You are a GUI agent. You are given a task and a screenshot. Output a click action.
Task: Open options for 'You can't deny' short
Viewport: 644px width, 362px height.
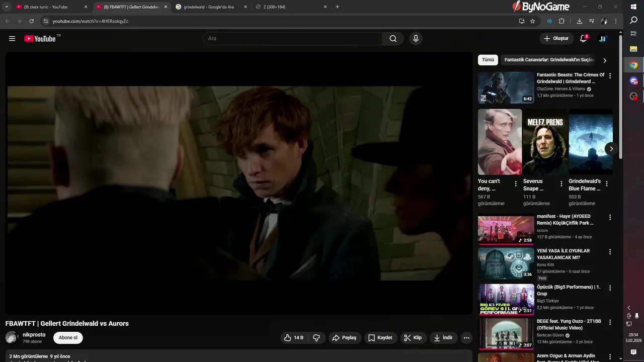pyautogui.click(x=516, y=184)
